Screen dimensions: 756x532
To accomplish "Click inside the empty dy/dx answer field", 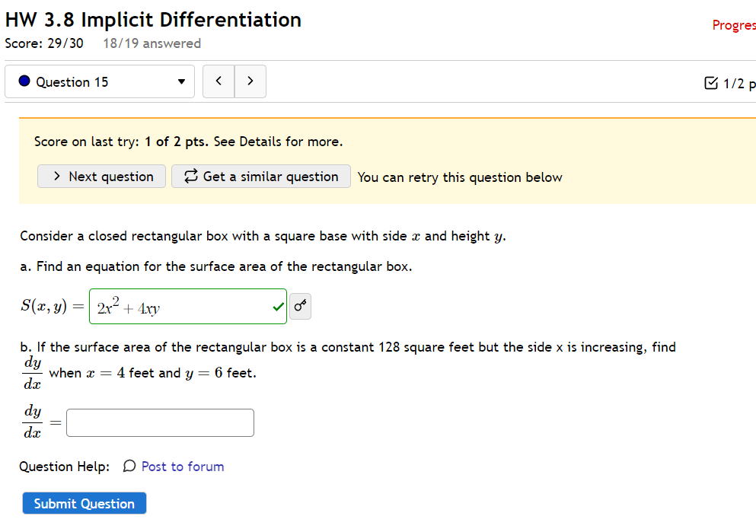I will pyautogui.click(x=159, y=422).
